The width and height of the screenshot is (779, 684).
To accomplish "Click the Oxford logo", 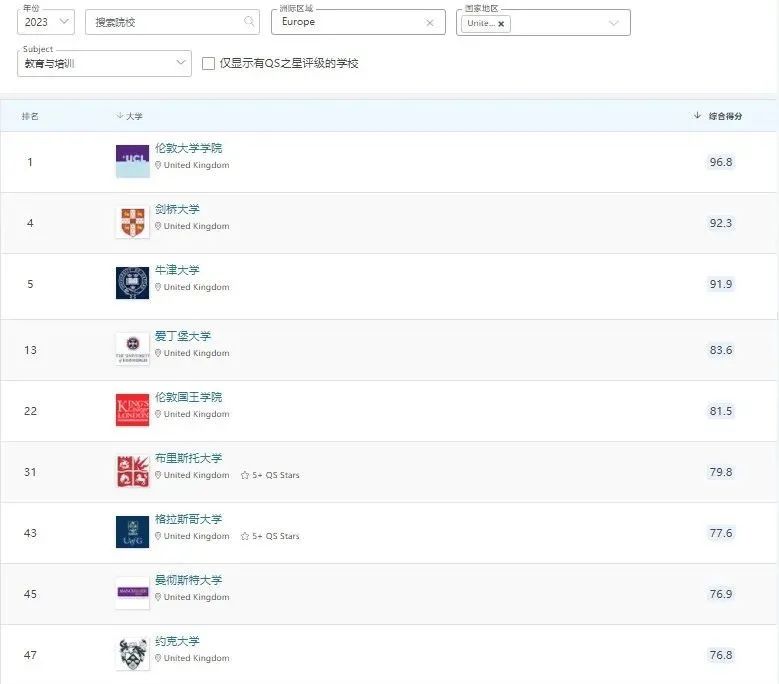I will (133, 283).
